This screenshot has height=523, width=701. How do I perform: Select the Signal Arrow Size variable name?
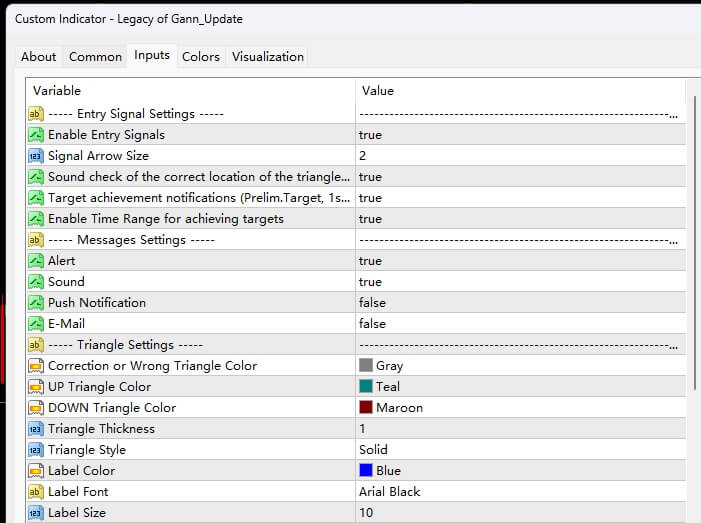[x=98, y=156]
